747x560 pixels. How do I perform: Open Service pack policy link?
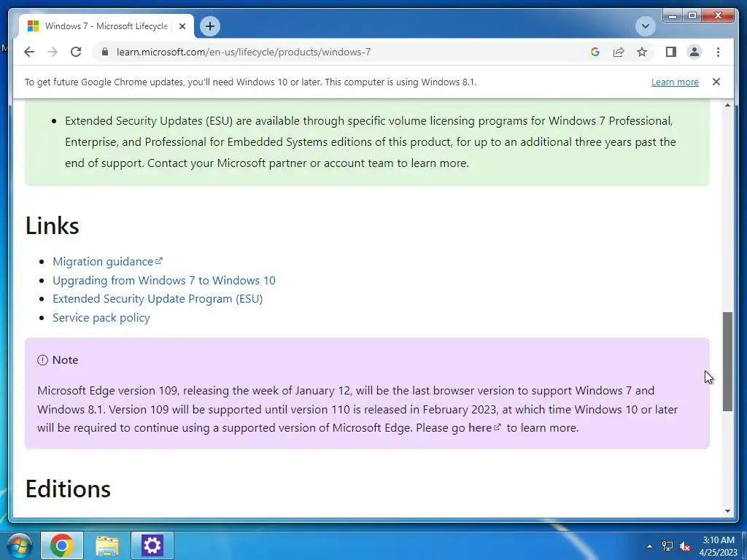pos(101,318)
